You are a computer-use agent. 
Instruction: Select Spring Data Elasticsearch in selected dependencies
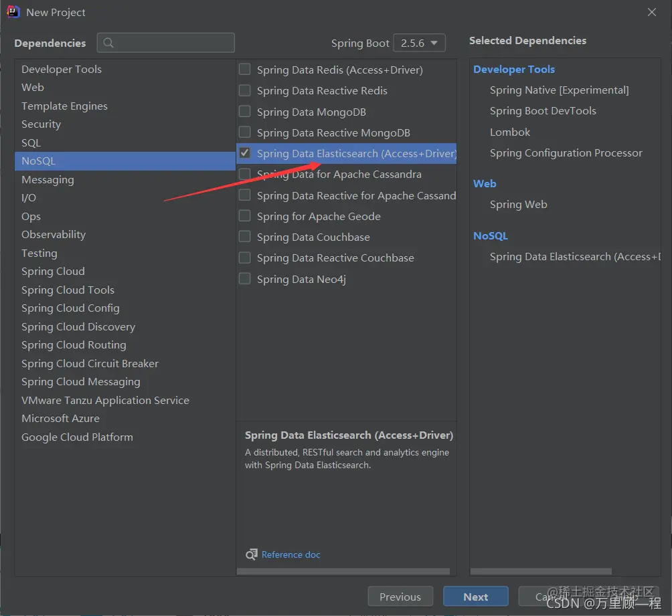click(575, 257)
